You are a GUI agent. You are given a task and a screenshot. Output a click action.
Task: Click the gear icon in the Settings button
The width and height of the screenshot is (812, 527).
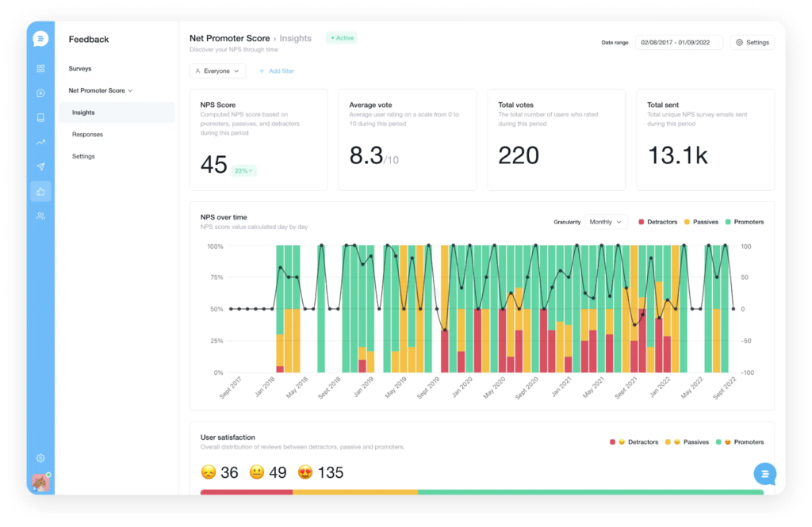tap(740, 43)
